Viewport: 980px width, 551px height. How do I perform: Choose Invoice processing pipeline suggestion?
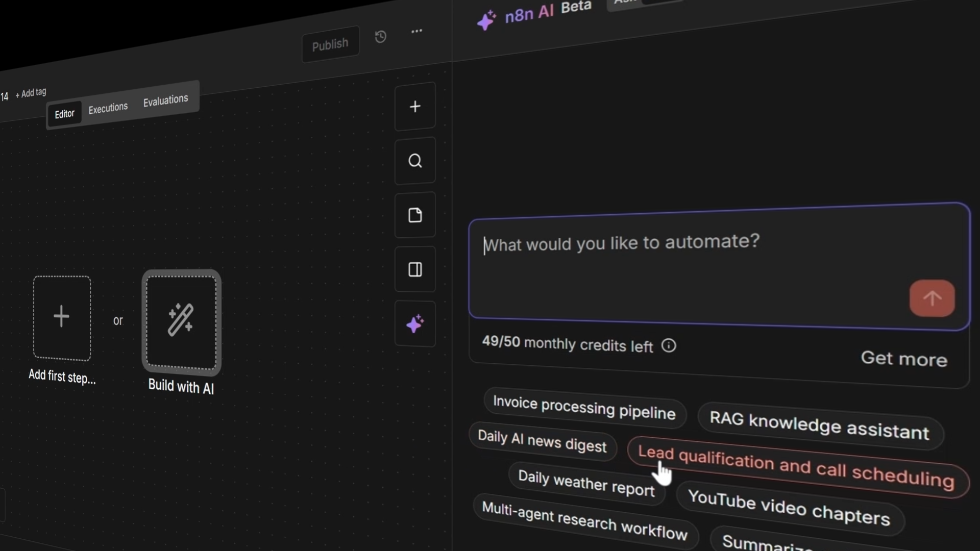pyautogui.click(x=584, y=408)
